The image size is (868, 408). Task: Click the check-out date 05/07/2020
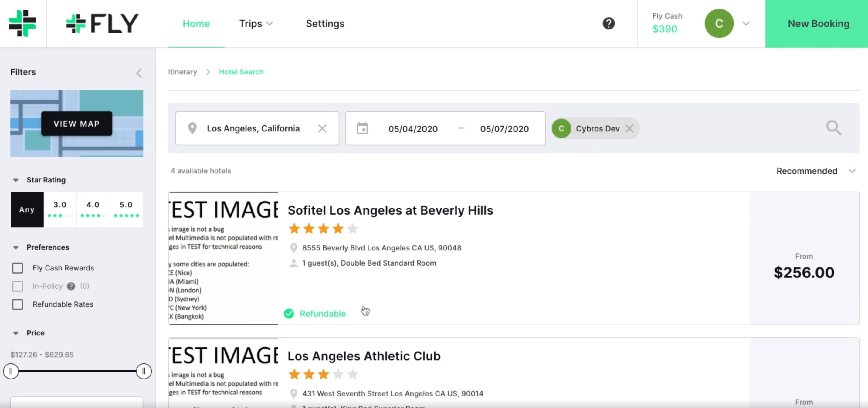[x=504, y=129]
